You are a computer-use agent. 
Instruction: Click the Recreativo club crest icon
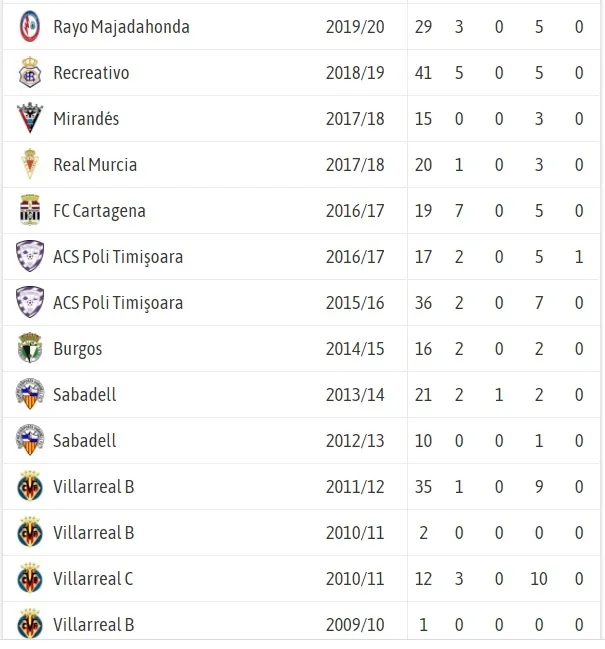pos(30,73)
